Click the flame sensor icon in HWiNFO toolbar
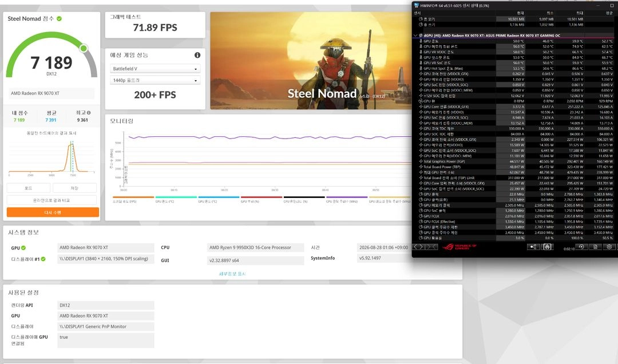 [x=547, y=247]
